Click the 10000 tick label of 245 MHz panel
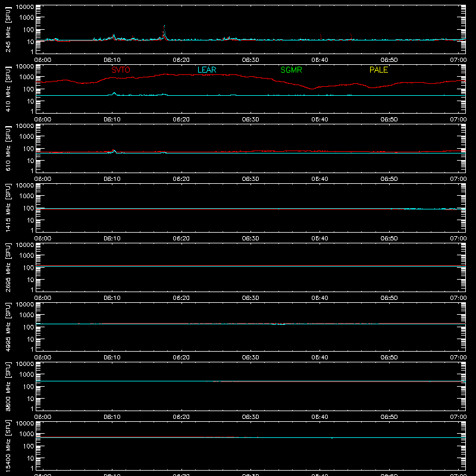 [25, 7]
